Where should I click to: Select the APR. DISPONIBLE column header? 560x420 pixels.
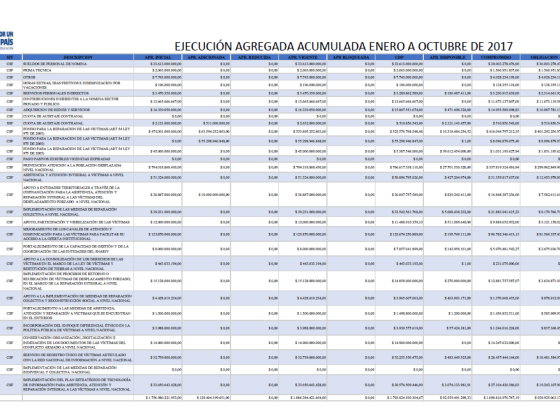click(x=448, y=57)
